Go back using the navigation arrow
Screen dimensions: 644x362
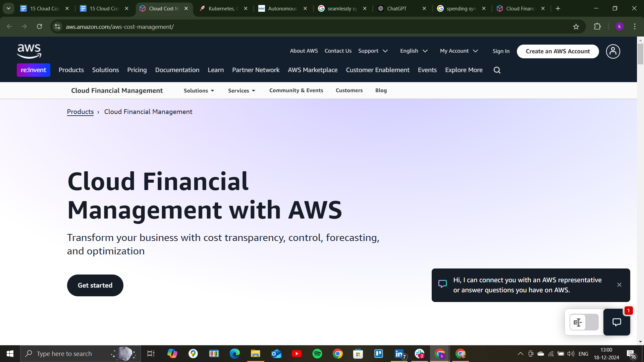pos(9,26)
